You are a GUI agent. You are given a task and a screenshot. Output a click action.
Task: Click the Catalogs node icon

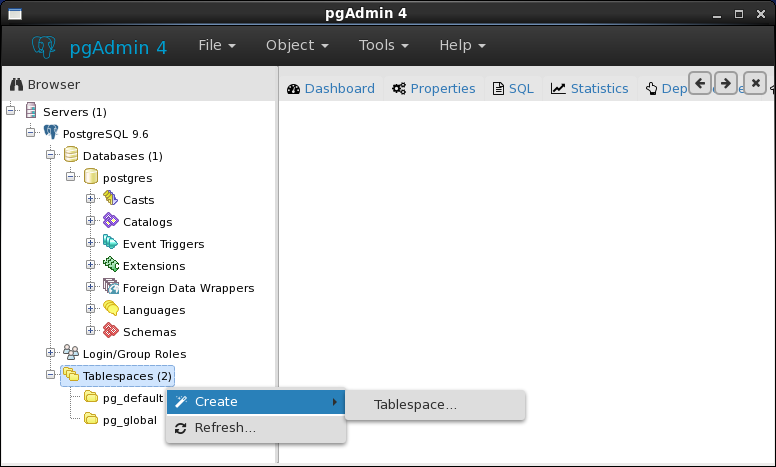click(110, 220)
